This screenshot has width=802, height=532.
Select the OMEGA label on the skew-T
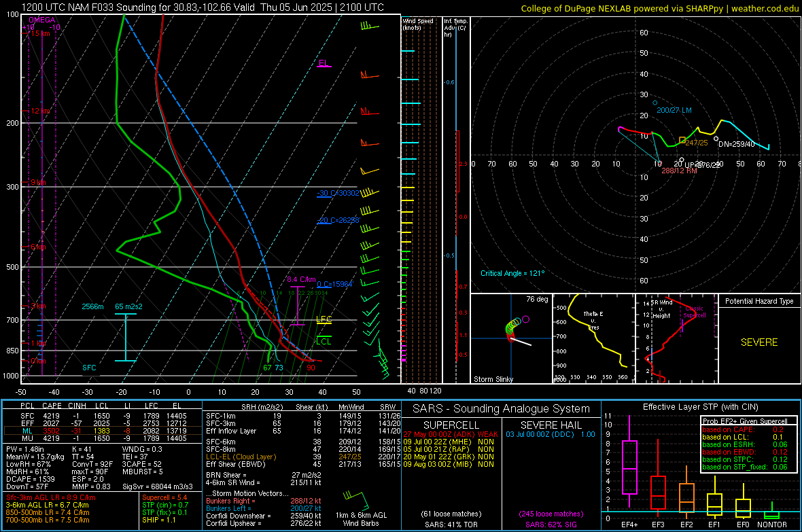click(x=42, y=20)
